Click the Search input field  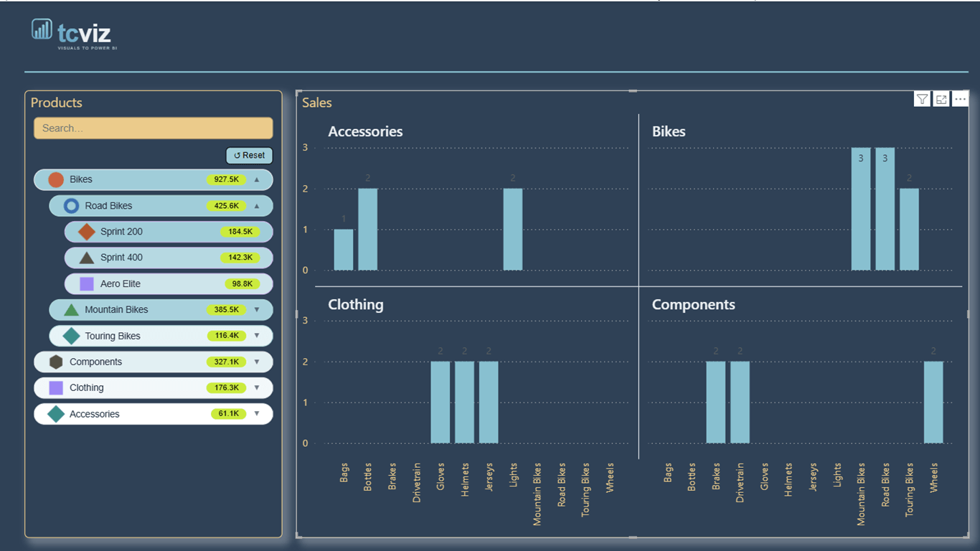154,128
